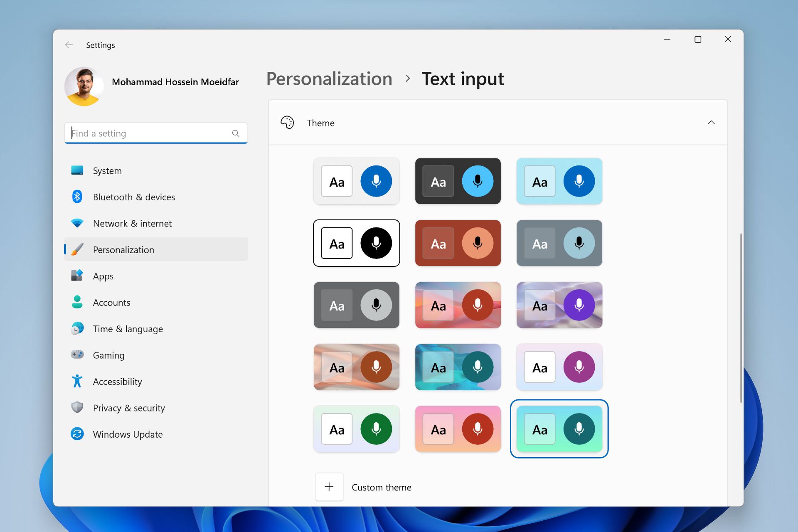Select Personalization in the sidebar

tap(156, 250)
